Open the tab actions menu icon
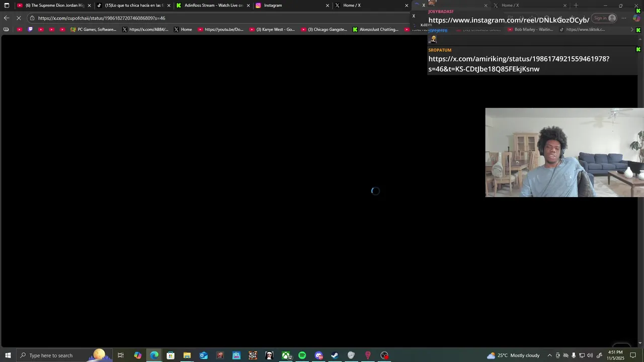Image resolution: width=644 pixels, height=362 pixels. 7,6
